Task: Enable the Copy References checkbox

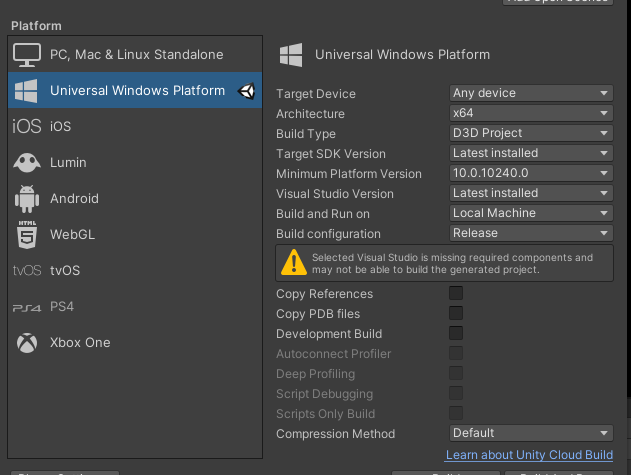Action: 456,294
